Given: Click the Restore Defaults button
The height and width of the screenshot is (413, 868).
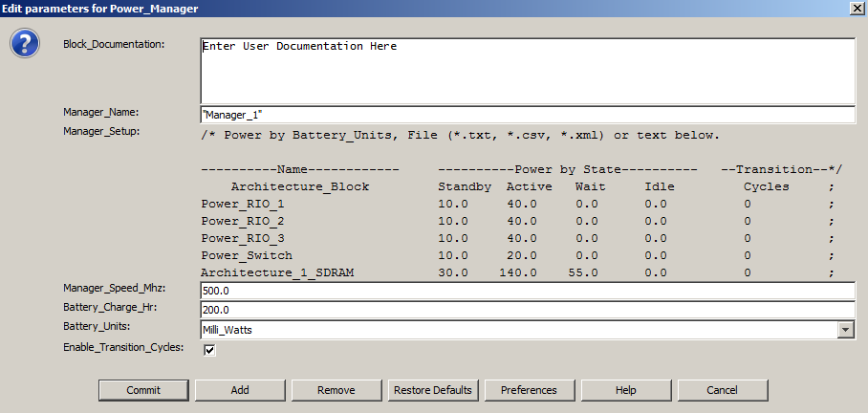Looking at the screenshot, I should 433,390.
